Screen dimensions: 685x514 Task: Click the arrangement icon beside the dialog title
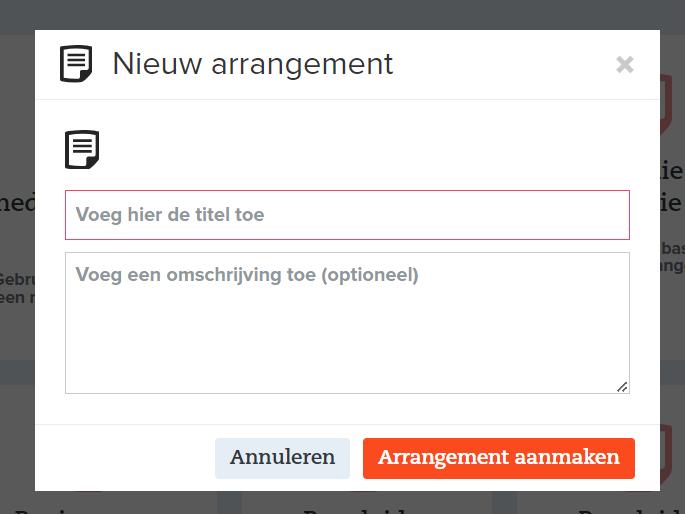point(76,64)
